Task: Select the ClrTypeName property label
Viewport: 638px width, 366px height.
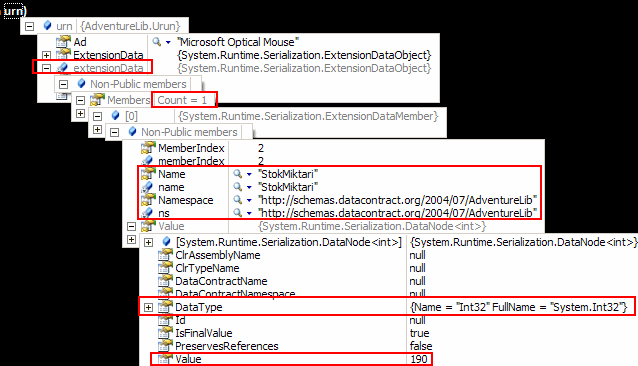Action: [207, 268]
